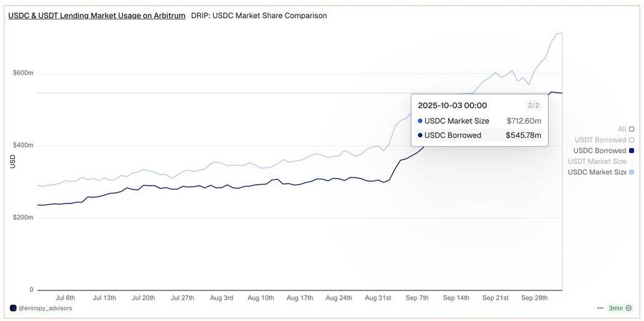
Task: Open the @entropy_advisors profile link
Action: [45, 308]
